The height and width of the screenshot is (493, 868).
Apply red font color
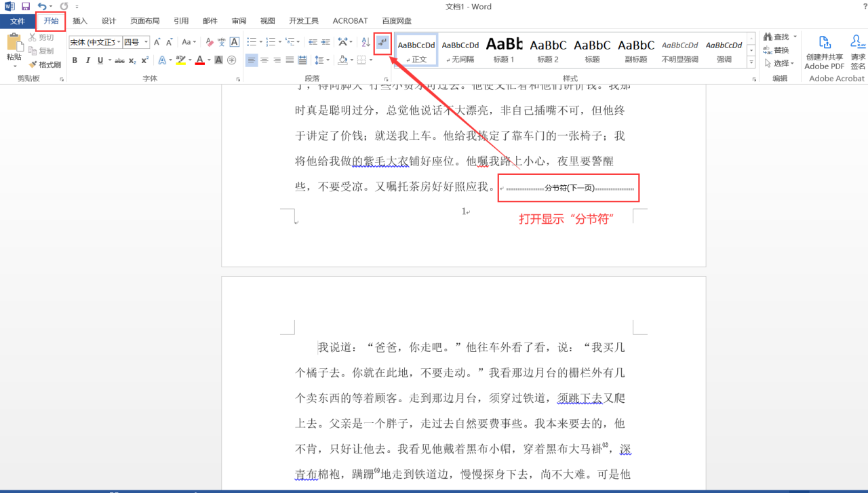199,60
